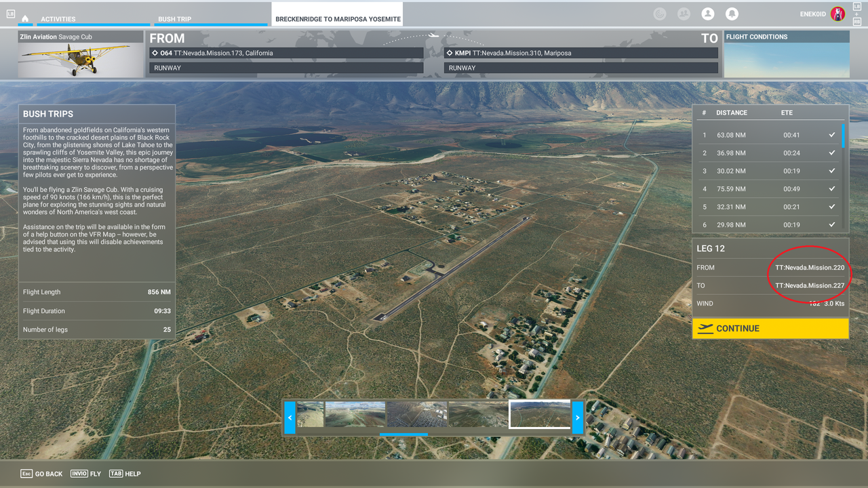Open the player profile icon in header
The height and width of the screenshot is (488, 868).
click(708, 14)
